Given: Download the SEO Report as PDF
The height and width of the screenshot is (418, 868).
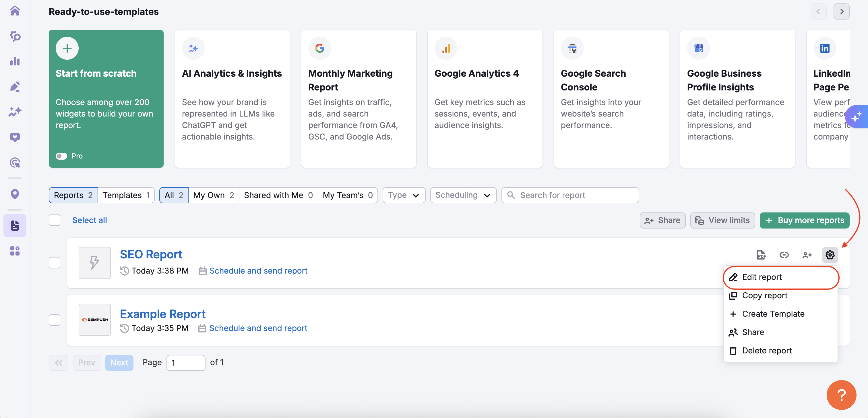Looking at the screenshot, I should tap(761, 255).
